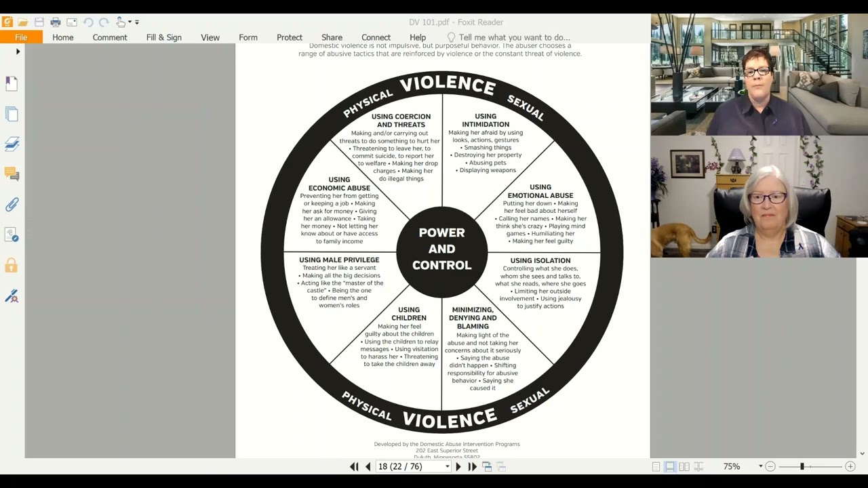
Task: Click the bottom webcam video of presenter
Action: coord(759,197)
